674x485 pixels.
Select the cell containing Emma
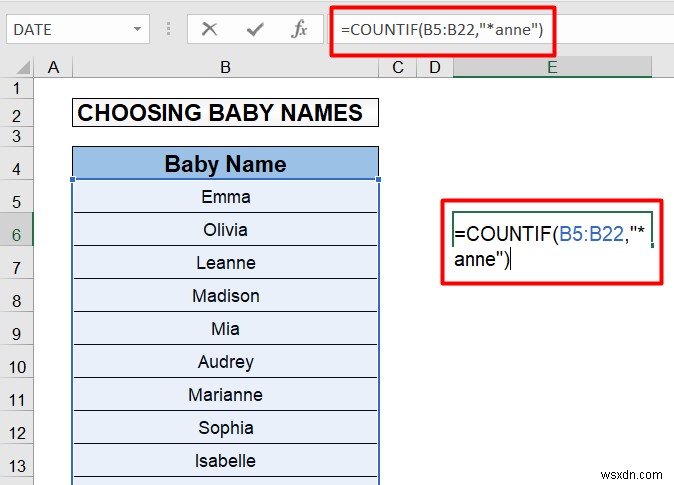225,196
